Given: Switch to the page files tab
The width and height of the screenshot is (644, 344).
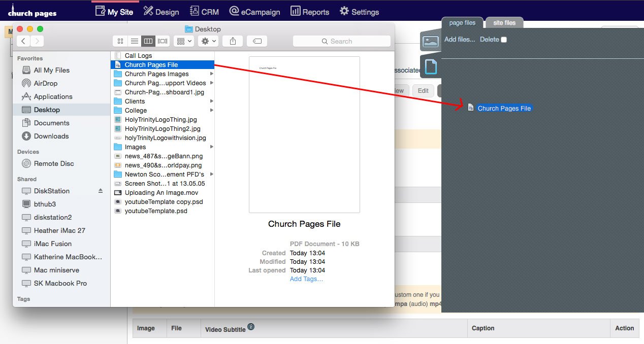Looking at the screenshot, I should point(462,23).
